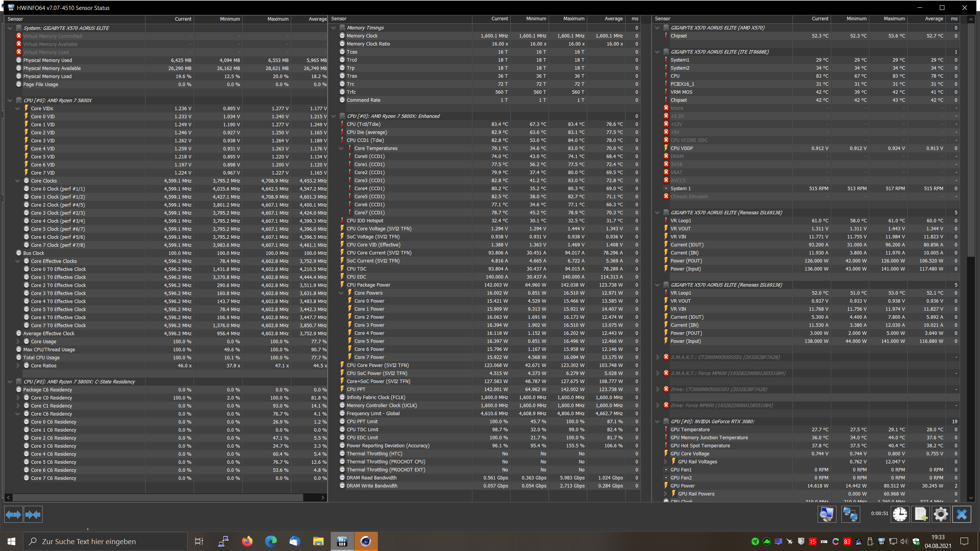Click Current column header in middle panel
The image size is (980, 551).
491,18
